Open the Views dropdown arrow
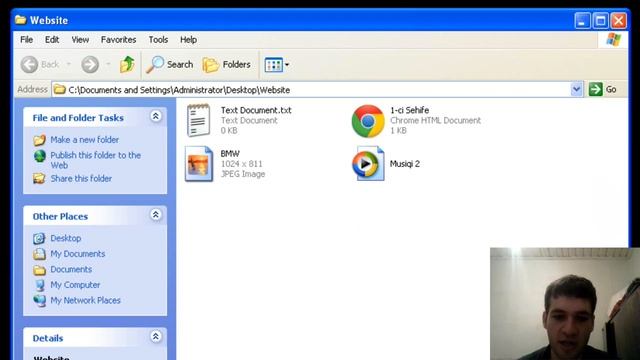The width and height of the screenshot is (640, 360). tap(287, 64)
